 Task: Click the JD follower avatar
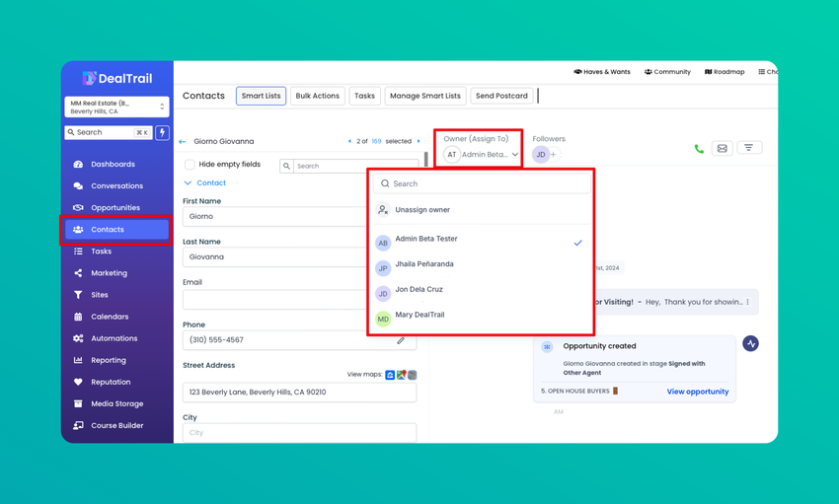541,155
